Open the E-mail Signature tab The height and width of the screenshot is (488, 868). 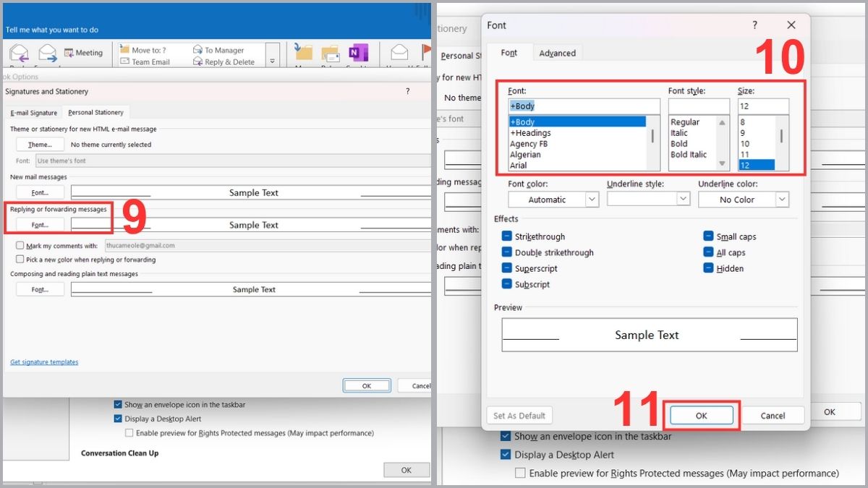tap(33, 113)
